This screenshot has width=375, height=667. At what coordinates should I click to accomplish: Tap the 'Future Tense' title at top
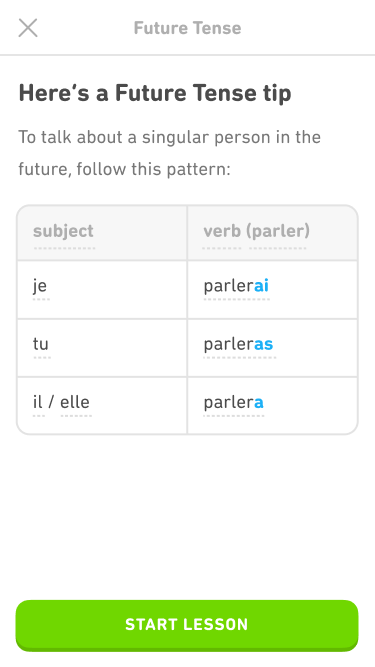pos(188,28)
